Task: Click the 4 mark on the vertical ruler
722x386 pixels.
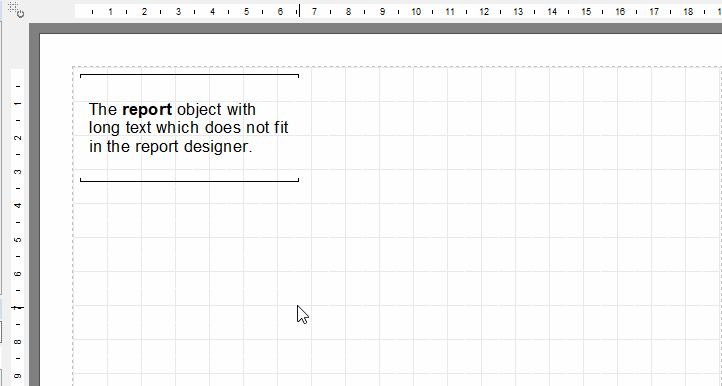Action: click(x=17, y=205)
